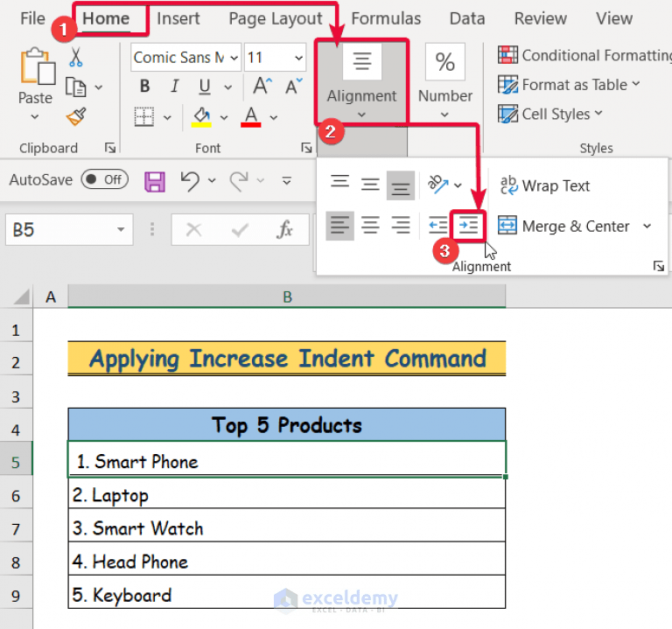
Task: Open Cell Styles menu
Action: tap(550, 114)
